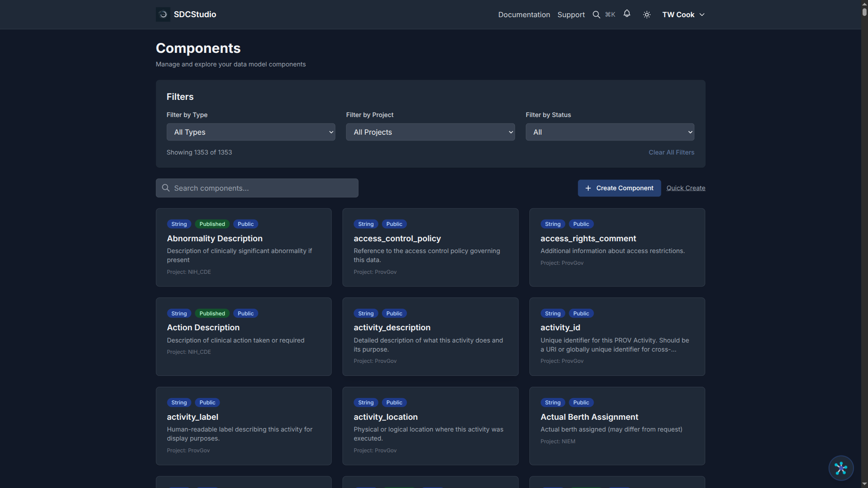The image size is (868, 488).
Task: Toggle light mode with the sun icon
Action: click(x=646, y=14)
